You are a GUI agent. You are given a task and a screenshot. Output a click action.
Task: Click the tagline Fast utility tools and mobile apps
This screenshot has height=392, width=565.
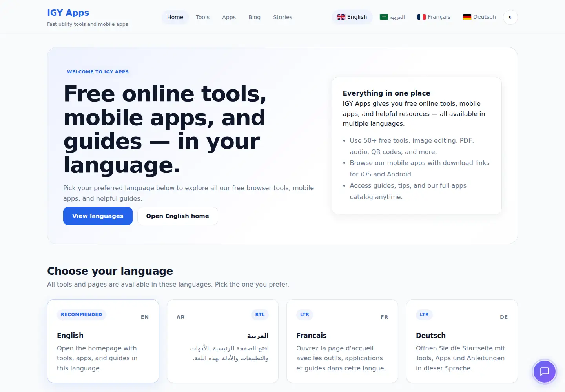(x=87, y=24)
